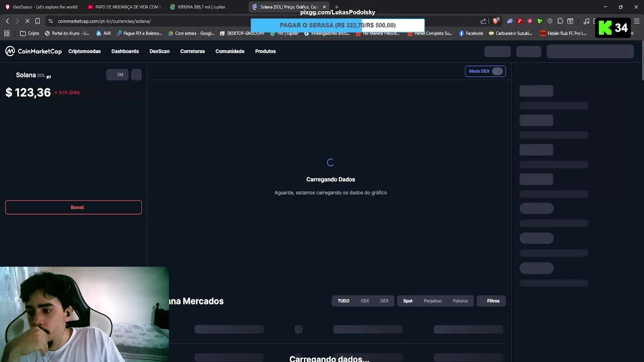Open the Pague PIX e Boletos bookmark
The image size is (644, 362).
[x=139, y=33]
